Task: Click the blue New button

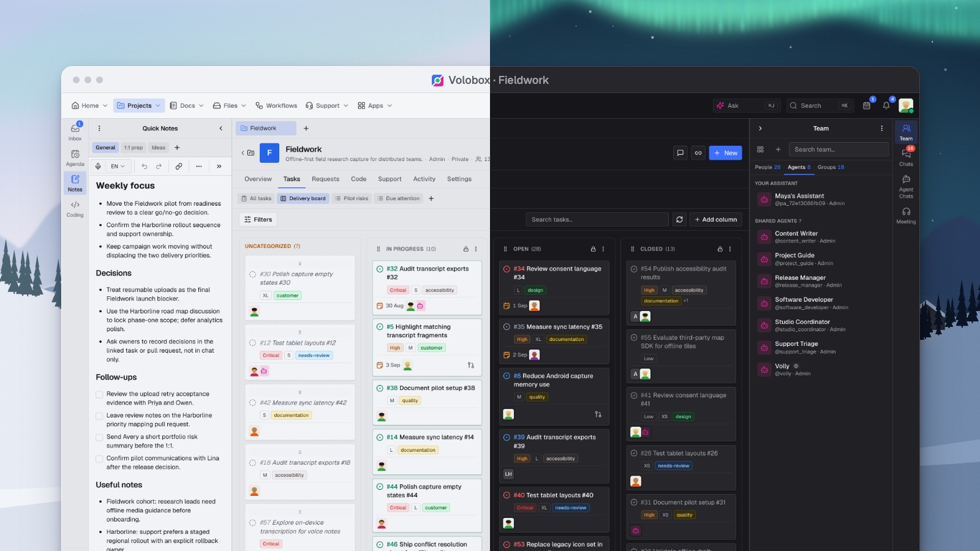Action: (x=725, y=153)
